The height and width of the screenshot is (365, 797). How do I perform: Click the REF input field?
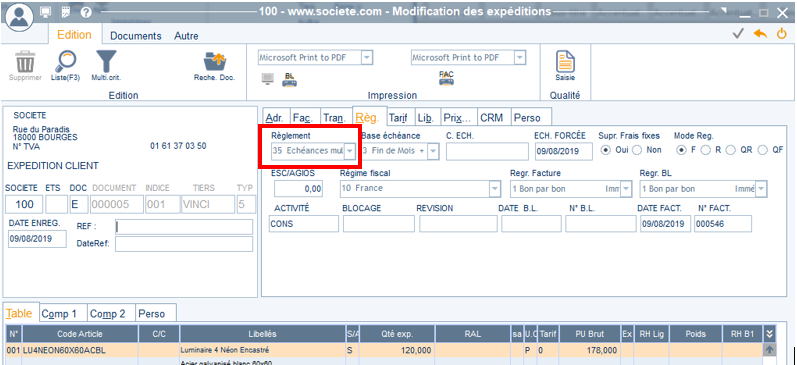coord(183,227)
